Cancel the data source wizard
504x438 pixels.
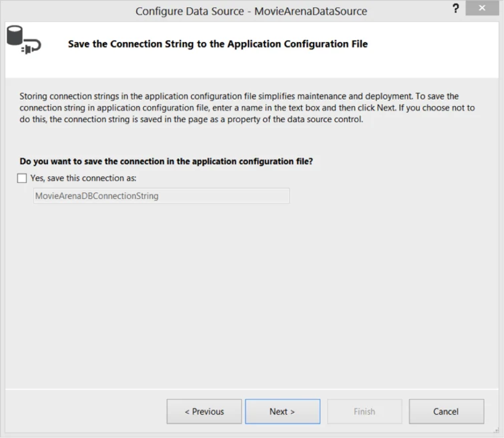click(446, 411)
